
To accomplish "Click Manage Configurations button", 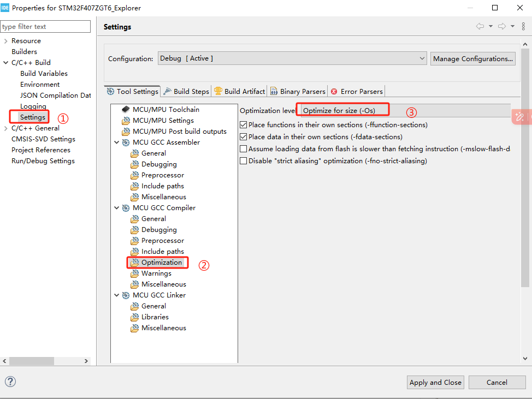I will (473, 58).
